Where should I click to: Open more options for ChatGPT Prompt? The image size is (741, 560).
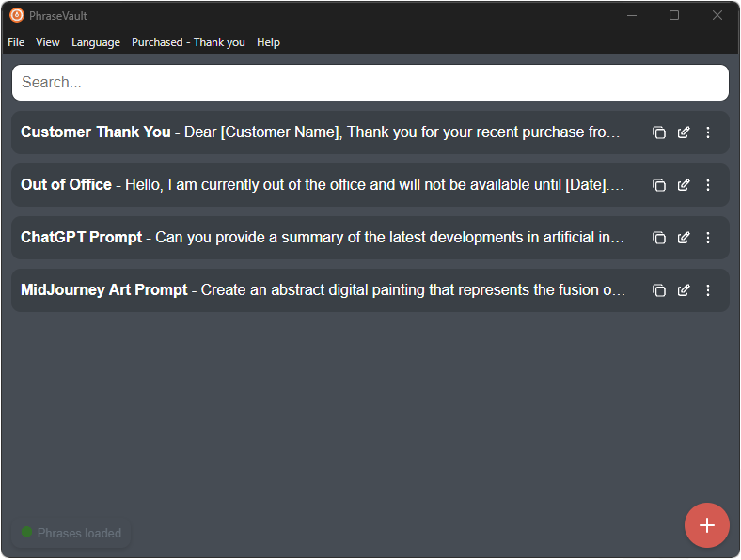pyautogui.click(x=708, y=238)
